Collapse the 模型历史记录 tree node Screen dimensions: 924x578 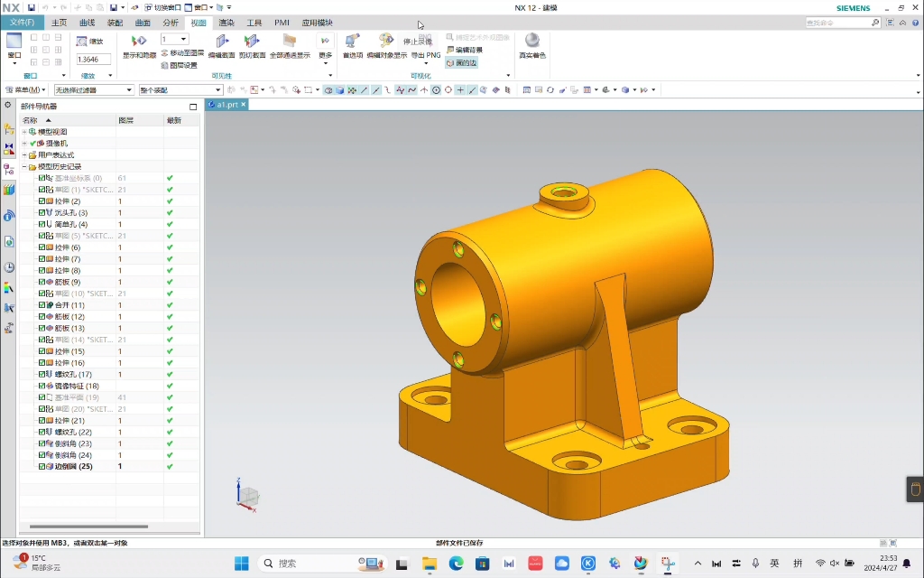pos(24,167)
